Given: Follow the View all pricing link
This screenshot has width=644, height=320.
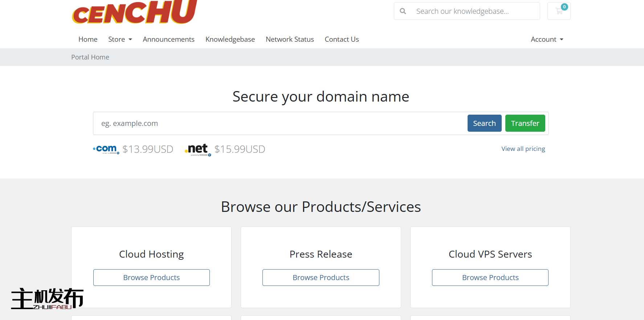Looking at the screenshot, I should pyautogui.click(x=523, y=149).
